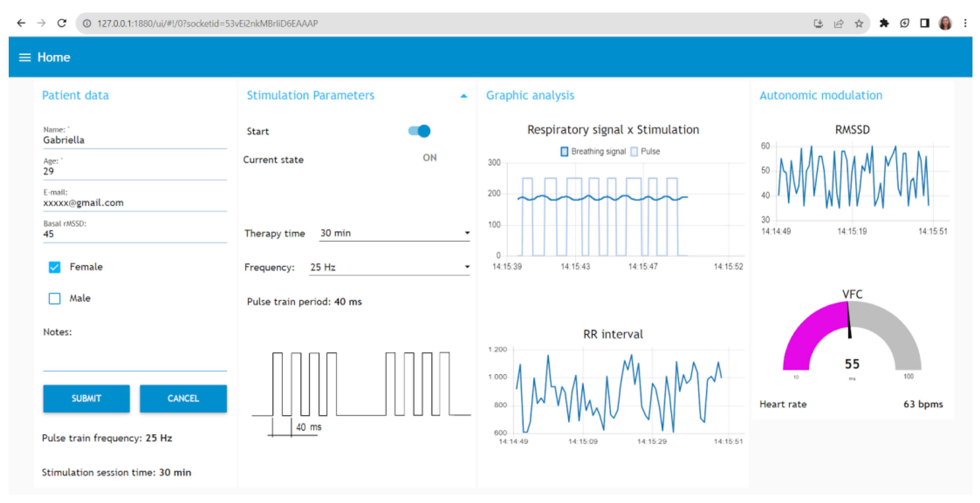This screenshot has height=503, width=980.
Task: Click the browser back arrow
Action: 21,23
